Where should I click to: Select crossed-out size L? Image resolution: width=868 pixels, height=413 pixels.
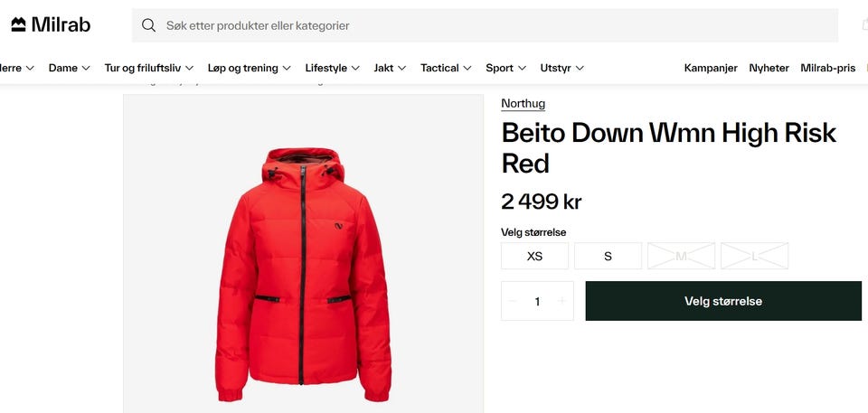(754, 256)
